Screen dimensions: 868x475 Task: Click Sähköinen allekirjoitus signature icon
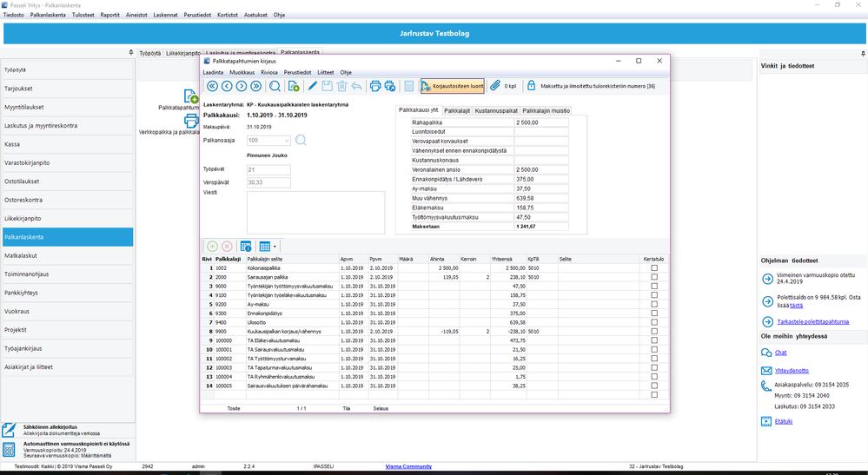(9, 430)
